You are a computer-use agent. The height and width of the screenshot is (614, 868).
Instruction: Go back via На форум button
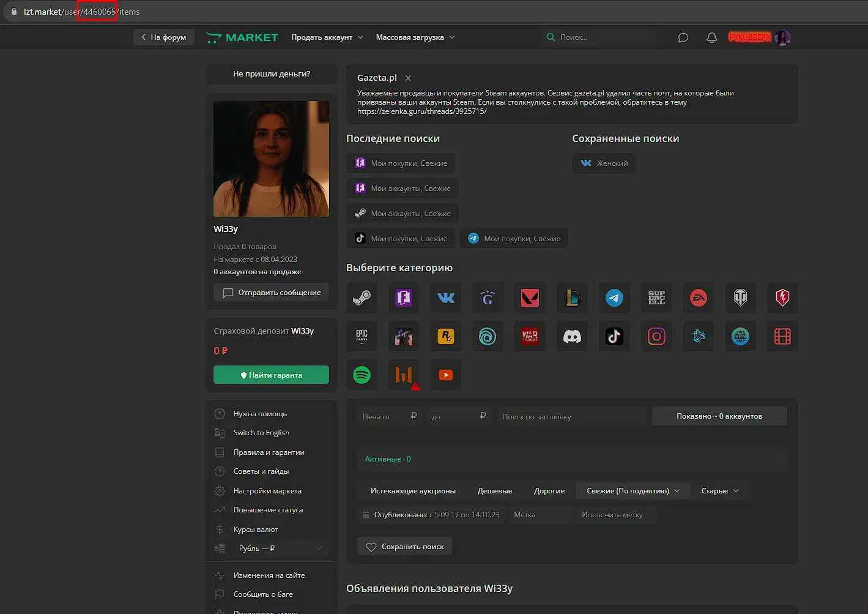(x=163, y=37)
